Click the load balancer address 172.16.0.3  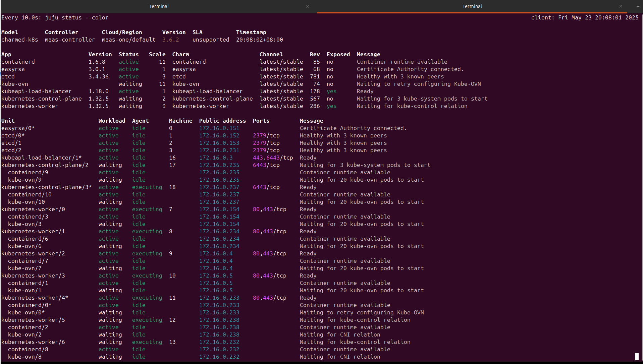216,158
